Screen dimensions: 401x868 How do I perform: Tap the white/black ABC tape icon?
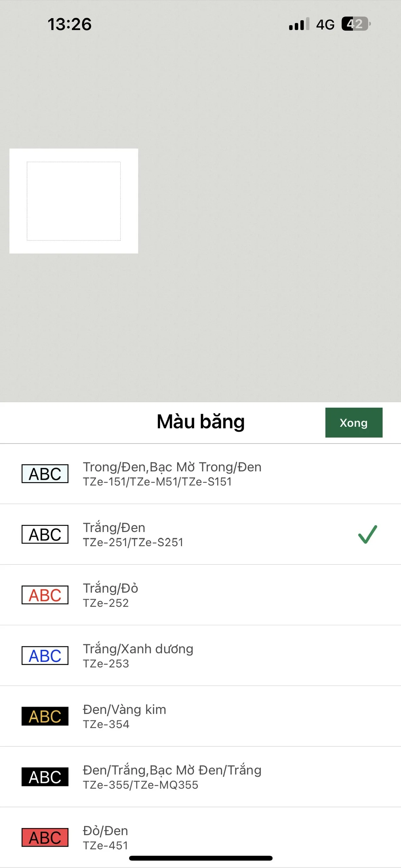pos(45,534)
